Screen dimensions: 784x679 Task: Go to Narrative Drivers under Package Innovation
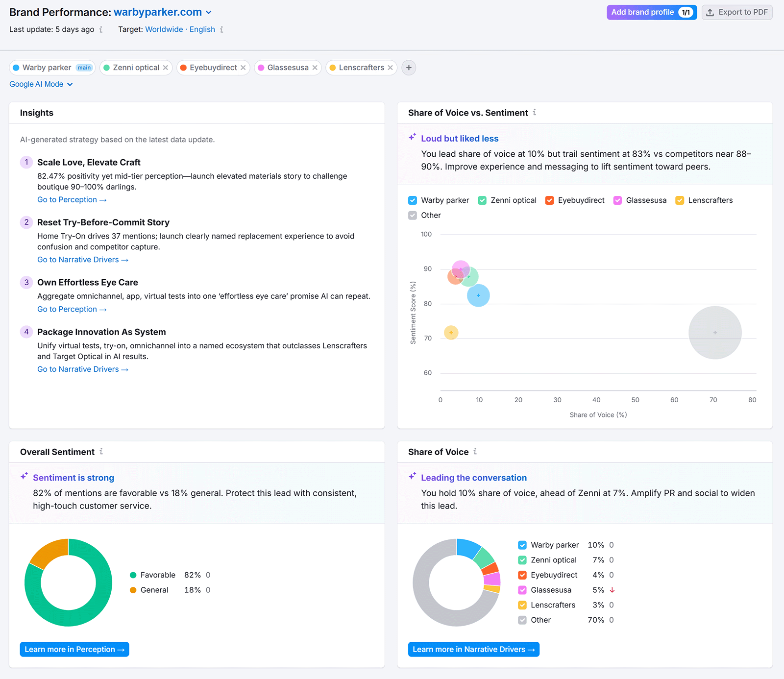pyautogui.click(x=83, y=369)
